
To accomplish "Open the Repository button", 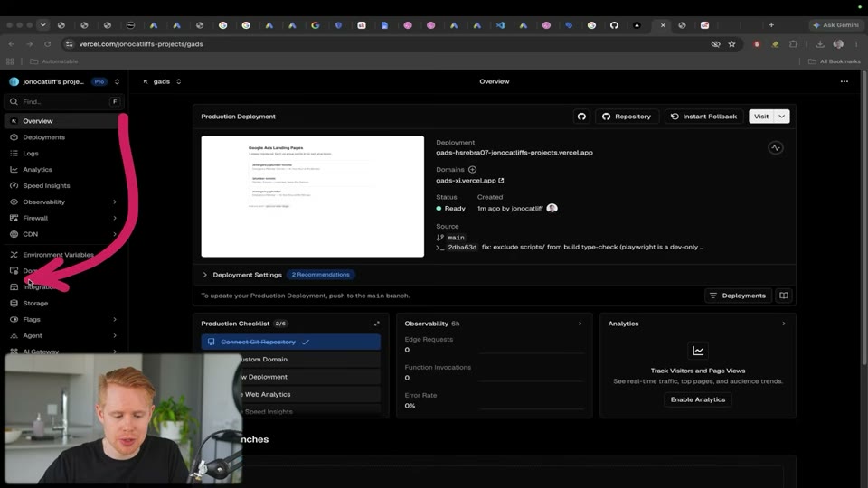I will (x=626, y=117).
